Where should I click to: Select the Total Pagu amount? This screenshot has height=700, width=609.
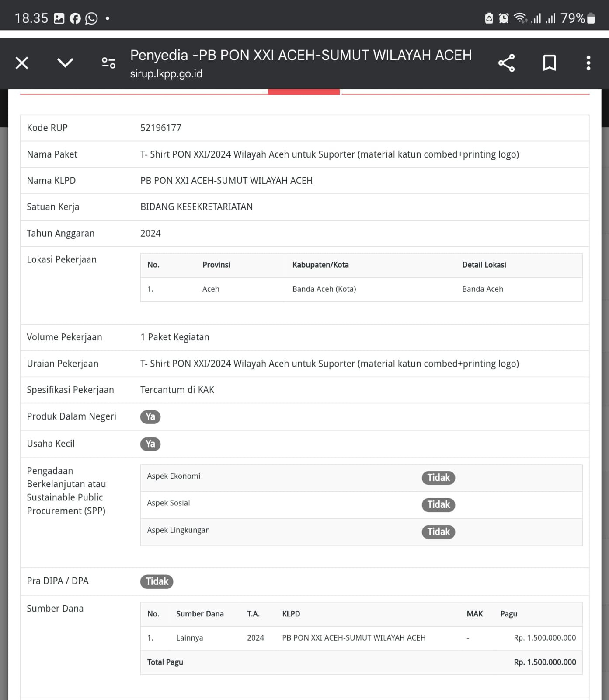point(545,662)
